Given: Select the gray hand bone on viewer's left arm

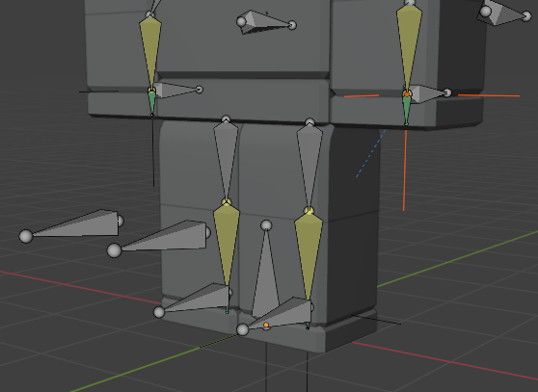Looking at the screenshot, I should [175, 90].
